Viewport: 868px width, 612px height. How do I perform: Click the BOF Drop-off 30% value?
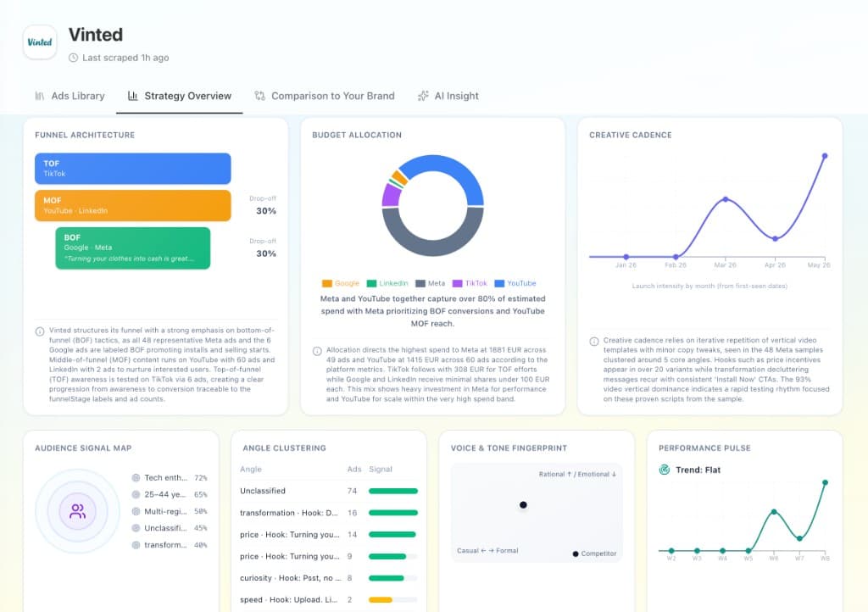click(x=266, y=253)
